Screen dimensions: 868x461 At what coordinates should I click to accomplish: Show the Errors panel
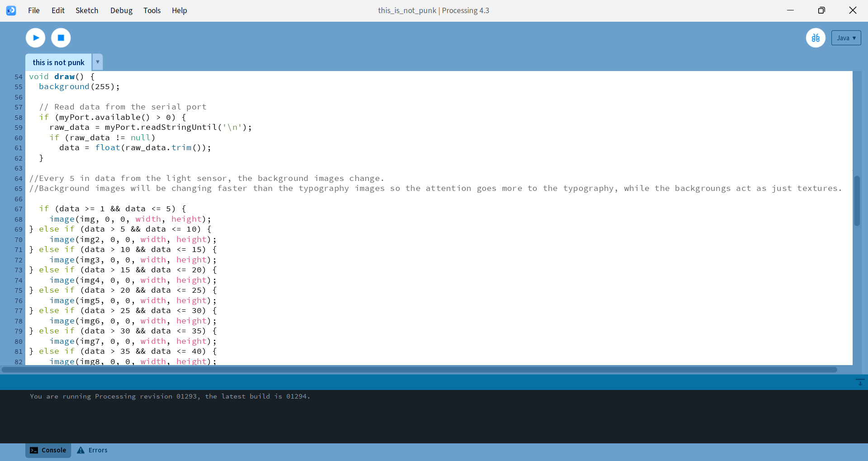[92, 450]
